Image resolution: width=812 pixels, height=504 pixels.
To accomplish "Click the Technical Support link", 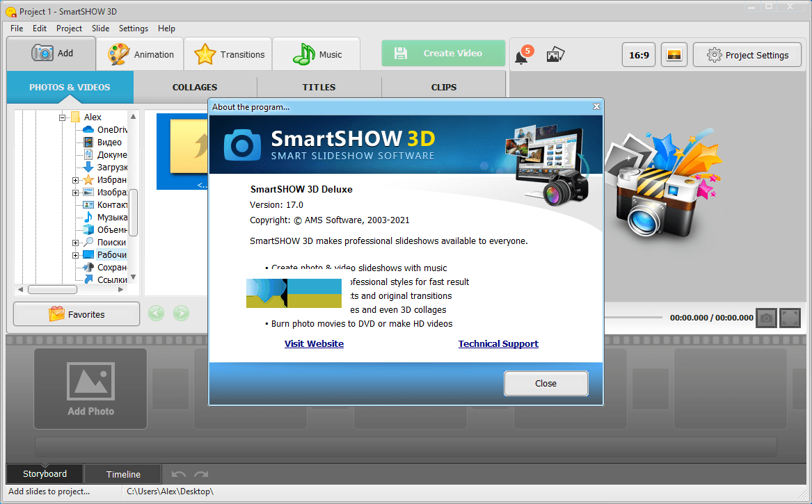I will pyautogui.click(x=498, y=344).
